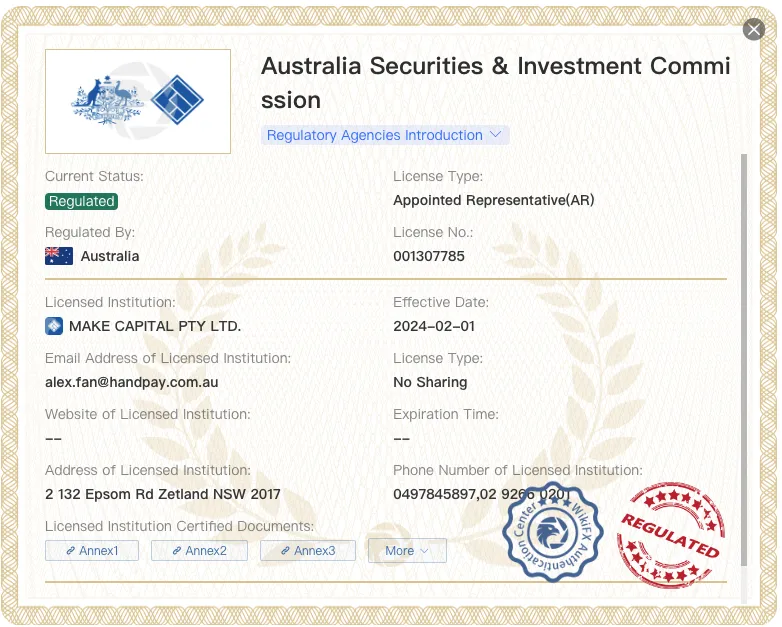Click license number 001307785

(x=429, y=256)
